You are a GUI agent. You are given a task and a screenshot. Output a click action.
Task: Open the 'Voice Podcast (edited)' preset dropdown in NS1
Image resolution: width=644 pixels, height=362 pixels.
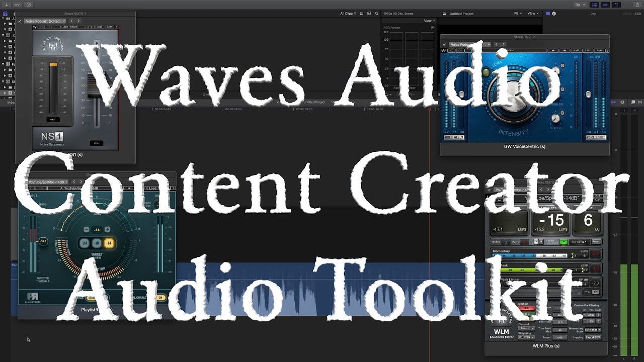pos(45,21)
